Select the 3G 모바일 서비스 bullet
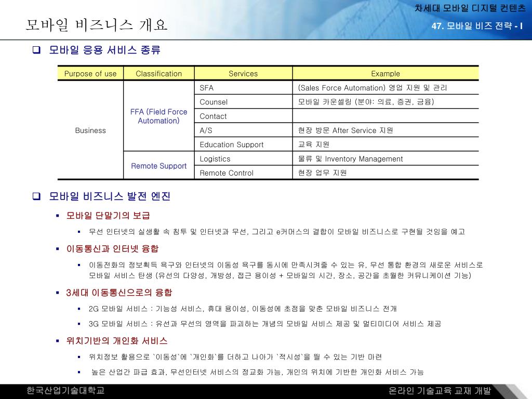This screenshot has width=532, height=399. tap(265, 324)
